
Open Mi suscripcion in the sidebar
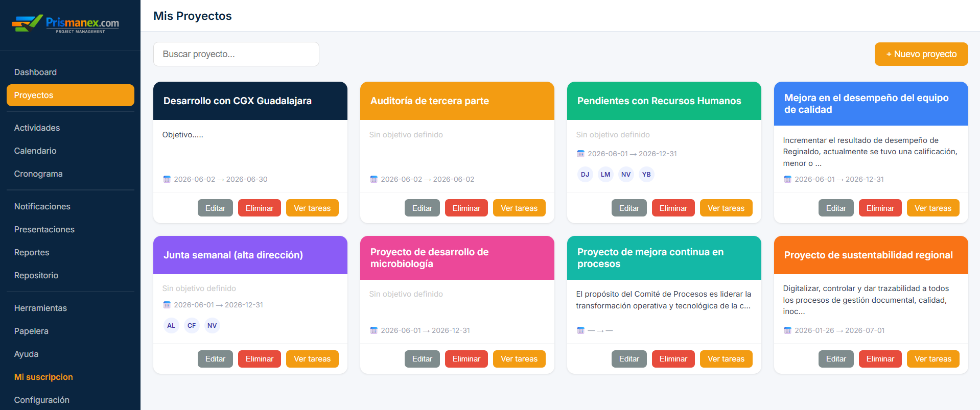(x=71, y=377)
